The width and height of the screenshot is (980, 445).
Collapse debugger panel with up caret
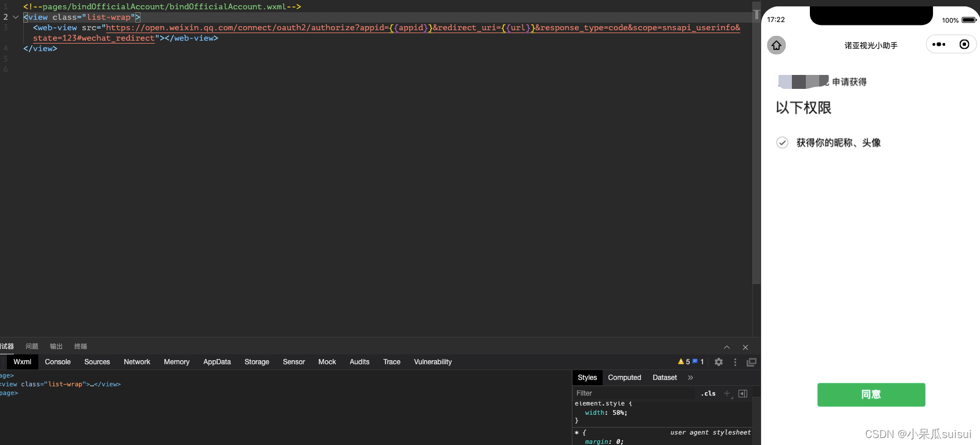[x=727, y=347]
